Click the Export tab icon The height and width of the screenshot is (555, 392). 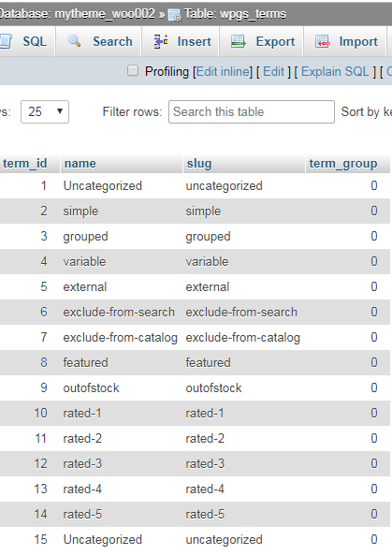239,41
